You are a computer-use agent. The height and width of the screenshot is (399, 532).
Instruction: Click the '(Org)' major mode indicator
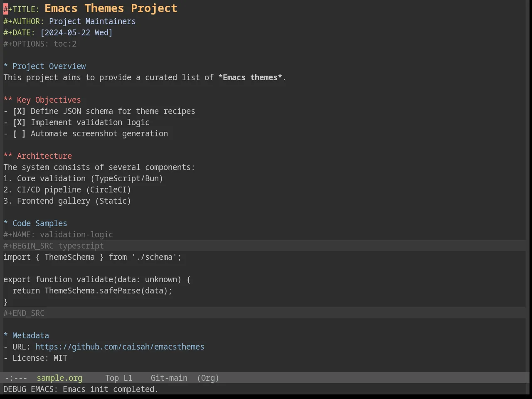click(208, 378)
